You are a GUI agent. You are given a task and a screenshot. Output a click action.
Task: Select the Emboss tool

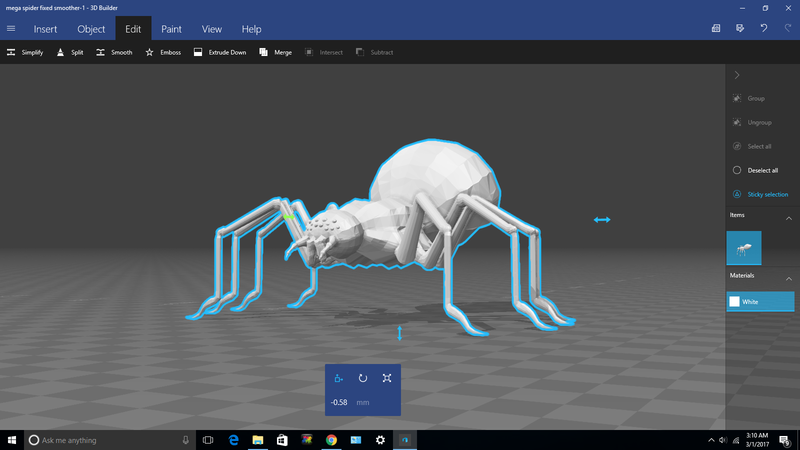(x=163, y=52)
